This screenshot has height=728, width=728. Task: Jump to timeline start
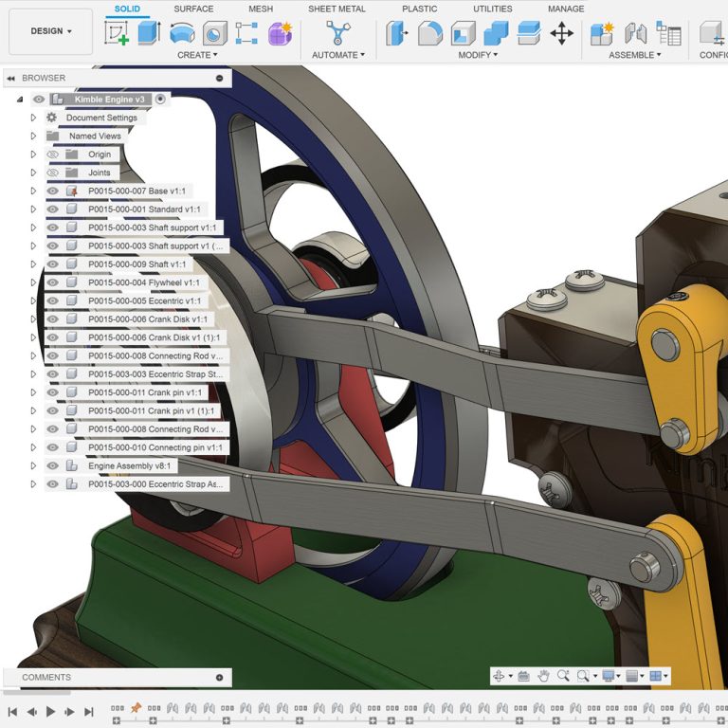[x=12, y=711]
